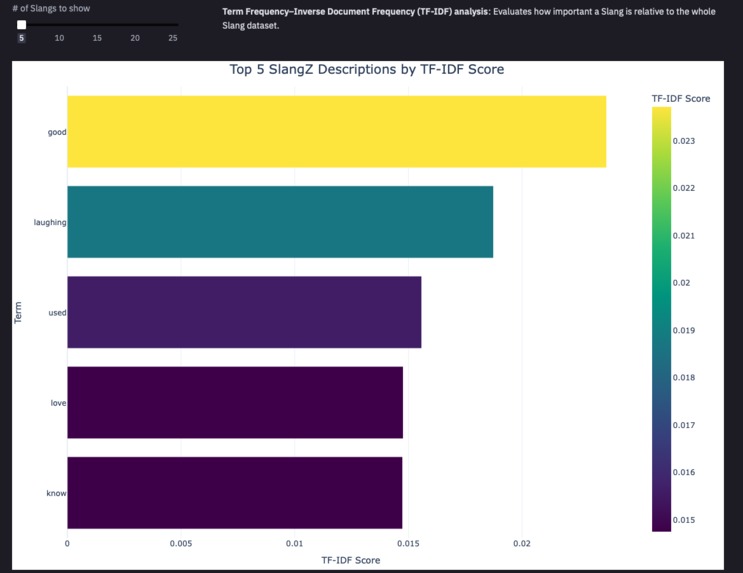The image size is (743, 573).
Task: Click the 'love' y-axis label
Action: pyautogui.click(x=58, y=403)
